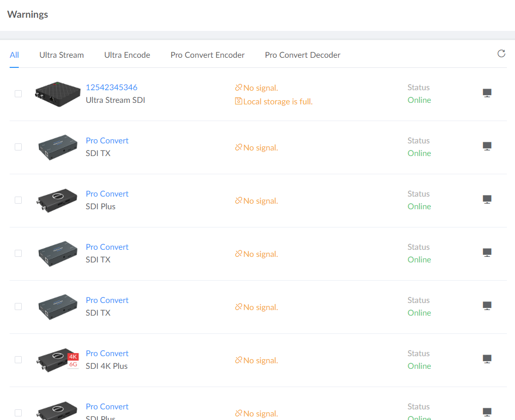Viewport: 515px width, 420px height.
Task: Tick checkbox for the SDI 4K Plus device
Action: (18, 360)
